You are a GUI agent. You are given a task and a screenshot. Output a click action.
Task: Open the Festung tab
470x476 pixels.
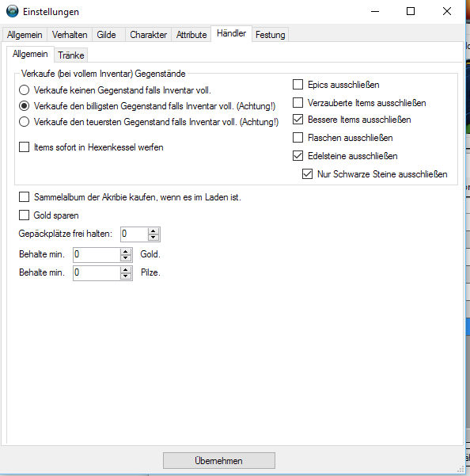coord(270,35)
